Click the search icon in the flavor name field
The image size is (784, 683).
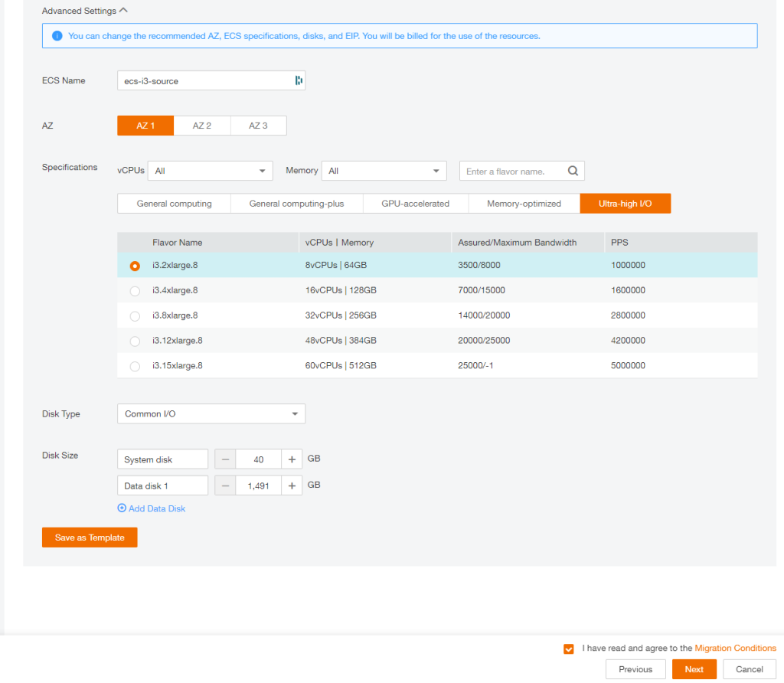(573, 170)
